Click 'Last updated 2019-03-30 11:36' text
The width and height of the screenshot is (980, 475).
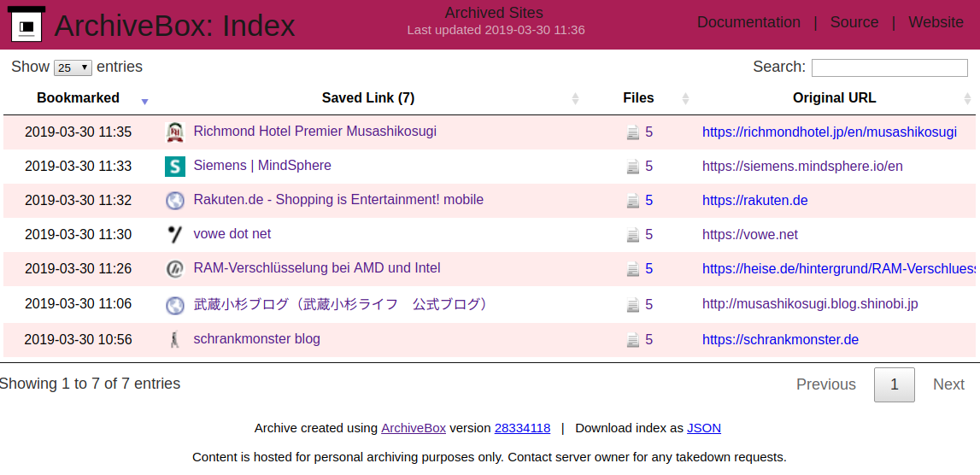pos(496,30)
